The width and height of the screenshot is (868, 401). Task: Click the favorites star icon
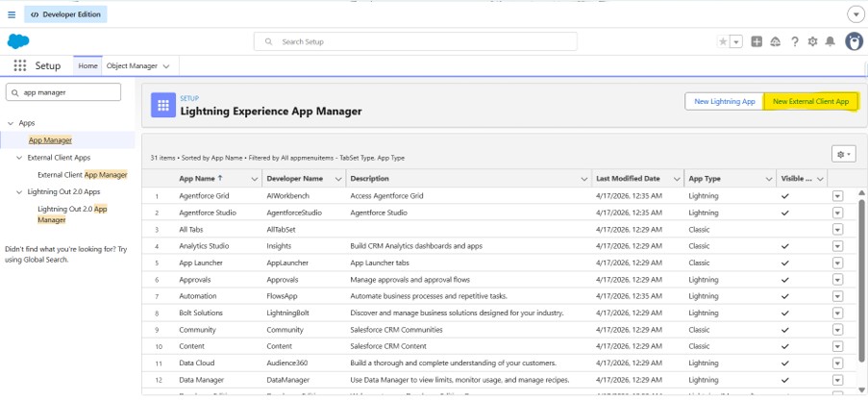(x=723, y=41)
